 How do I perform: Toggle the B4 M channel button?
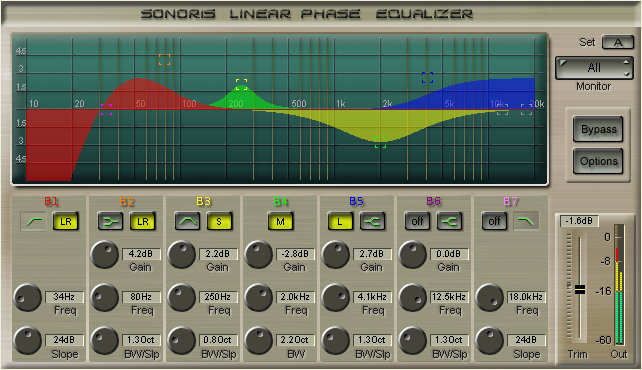(x=280, y=222)
